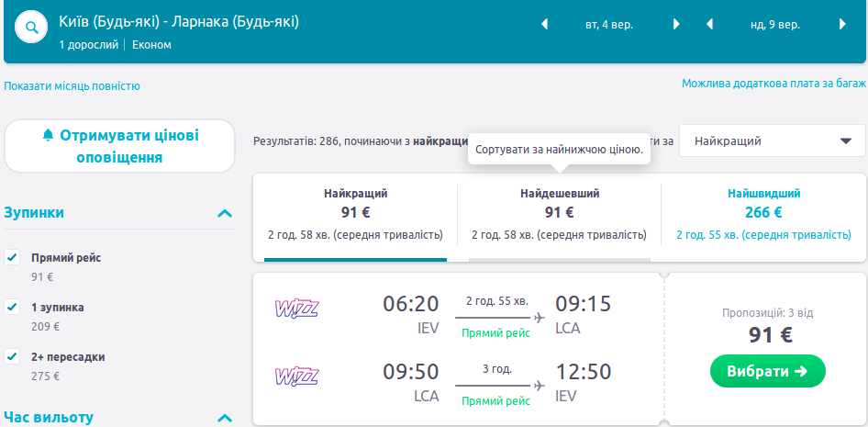Toggle the 2+ пересадки checkbox
Image resolution: width=868 pixels, height=427 pixels.
(12, 356)
